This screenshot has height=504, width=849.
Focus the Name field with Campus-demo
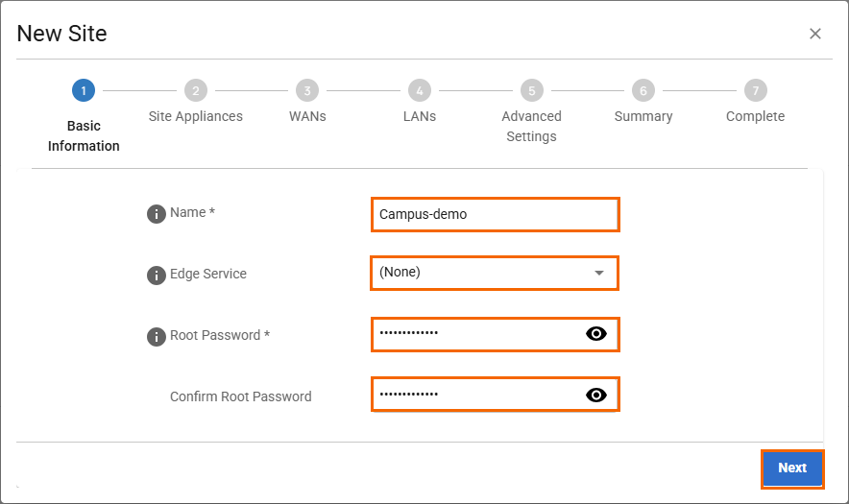tap(494, 215)
